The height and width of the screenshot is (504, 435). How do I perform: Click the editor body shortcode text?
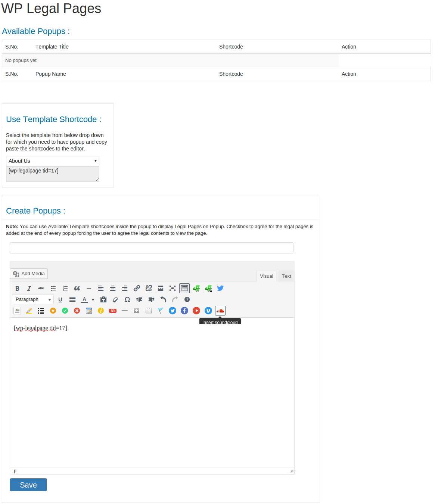40,328
